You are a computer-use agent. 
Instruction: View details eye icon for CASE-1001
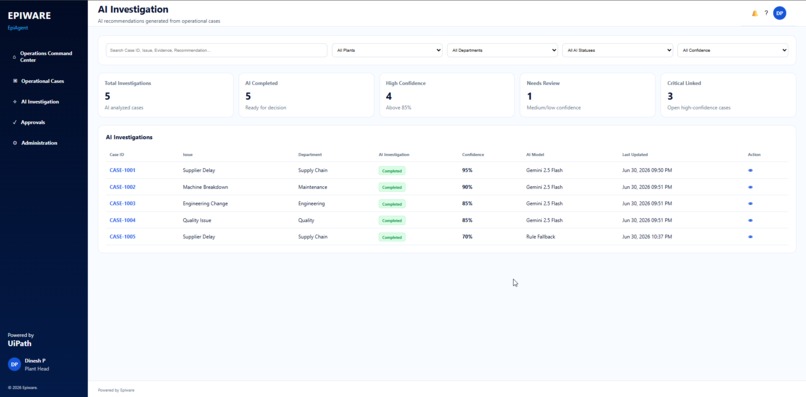tap(750, 170)
